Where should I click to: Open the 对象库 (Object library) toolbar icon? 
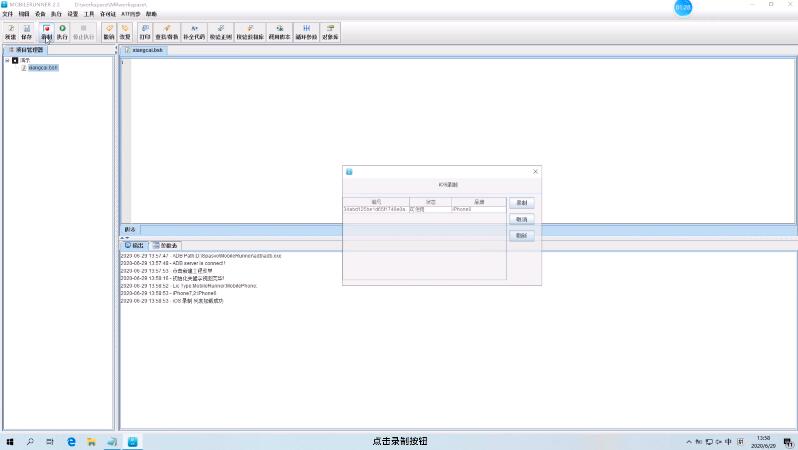coord(330,31)
